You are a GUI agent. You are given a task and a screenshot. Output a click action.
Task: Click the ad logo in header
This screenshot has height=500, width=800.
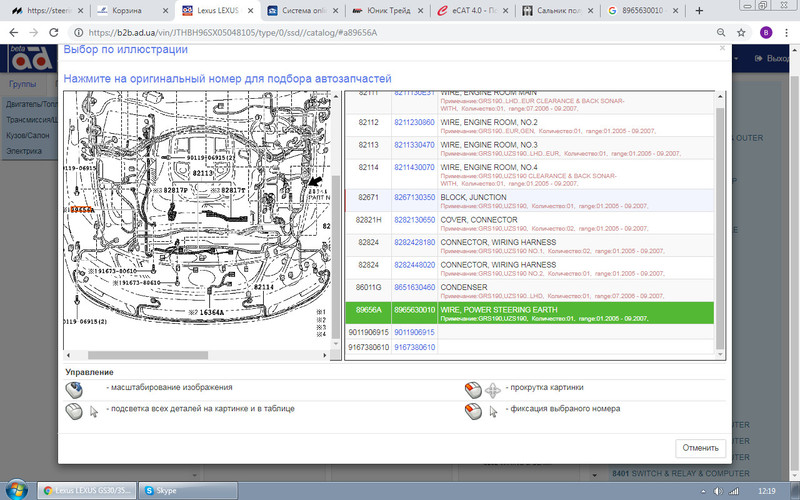click(x=32, y=59)
